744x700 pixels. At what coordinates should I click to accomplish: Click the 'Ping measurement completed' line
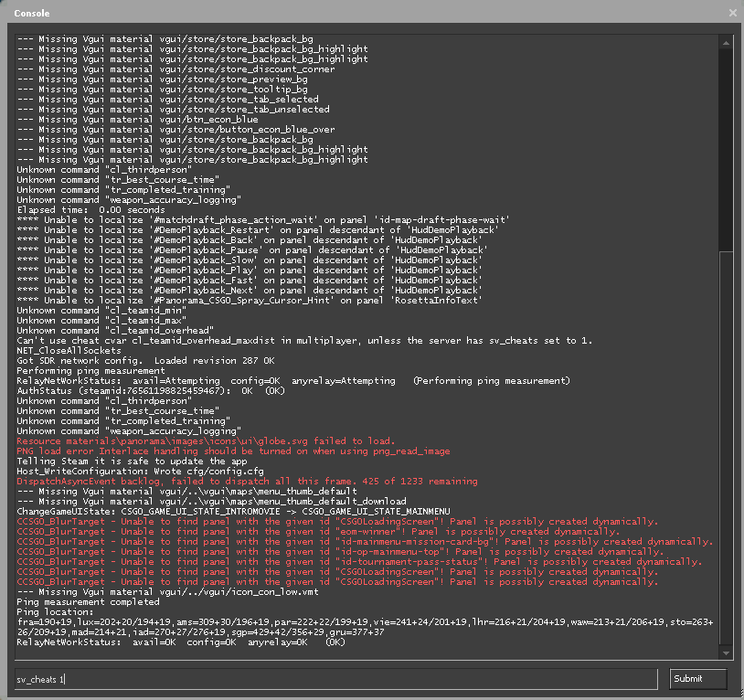tap(88, 601)
